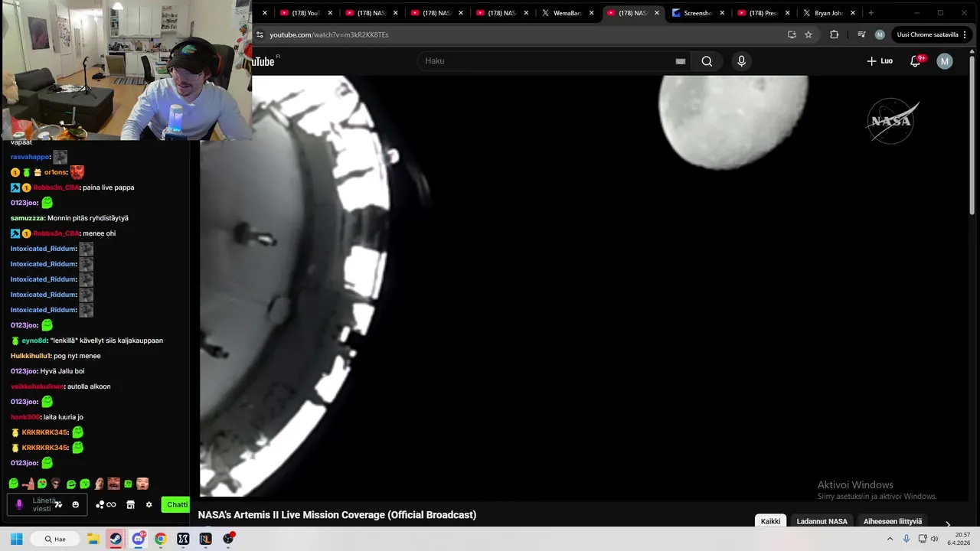Show hidden system tray icons chevron
980x551 pixels.
click(x=890, y=539)
